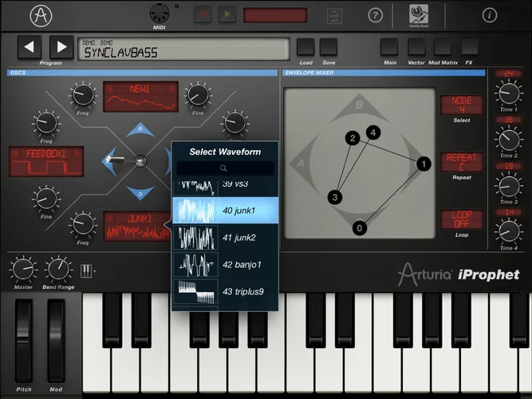Click the Time 3 knob
The height and width of the screenshot is (399, 532).
(509, 185)
